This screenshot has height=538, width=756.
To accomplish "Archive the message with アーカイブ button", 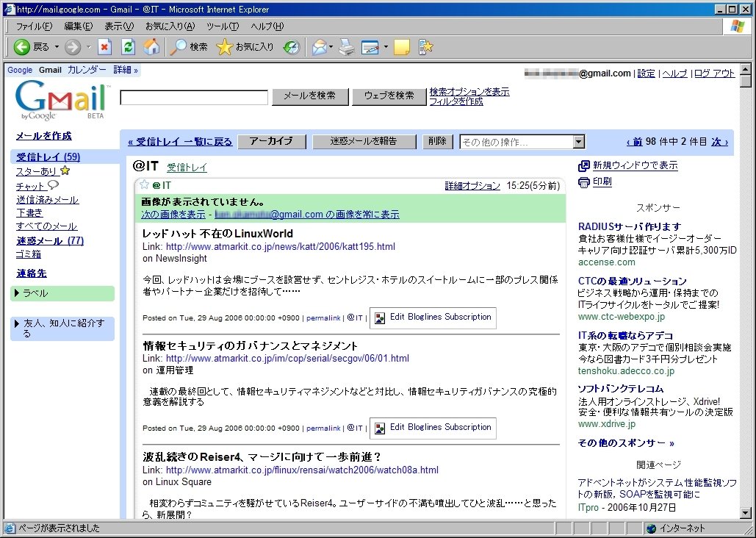I will [272, 141].
